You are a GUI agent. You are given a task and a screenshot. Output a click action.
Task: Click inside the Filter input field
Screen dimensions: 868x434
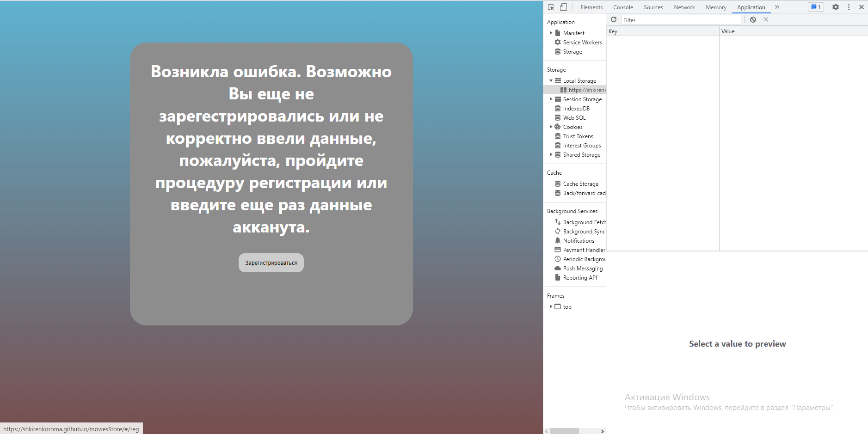coord(680,19)
